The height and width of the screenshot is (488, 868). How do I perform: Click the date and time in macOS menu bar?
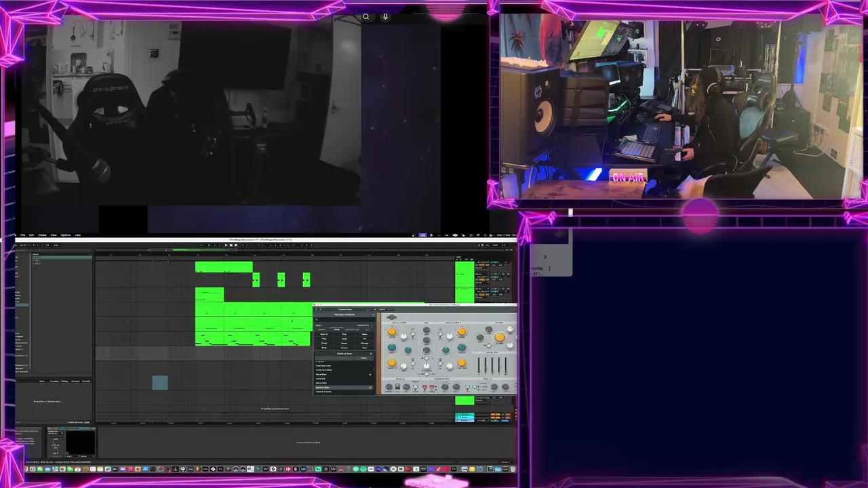pos(506,235)
